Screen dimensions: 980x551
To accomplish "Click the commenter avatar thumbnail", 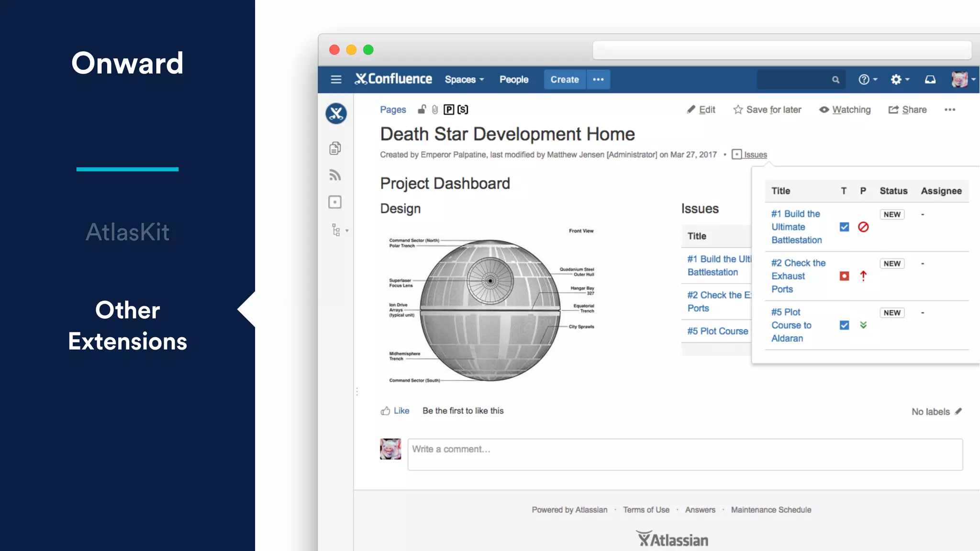I will pos(390,449).
